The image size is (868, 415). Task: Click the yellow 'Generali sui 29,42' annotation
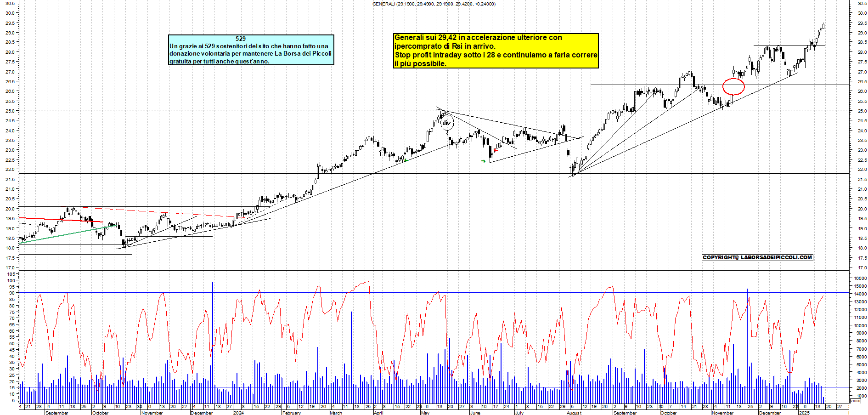pos(496,51)
